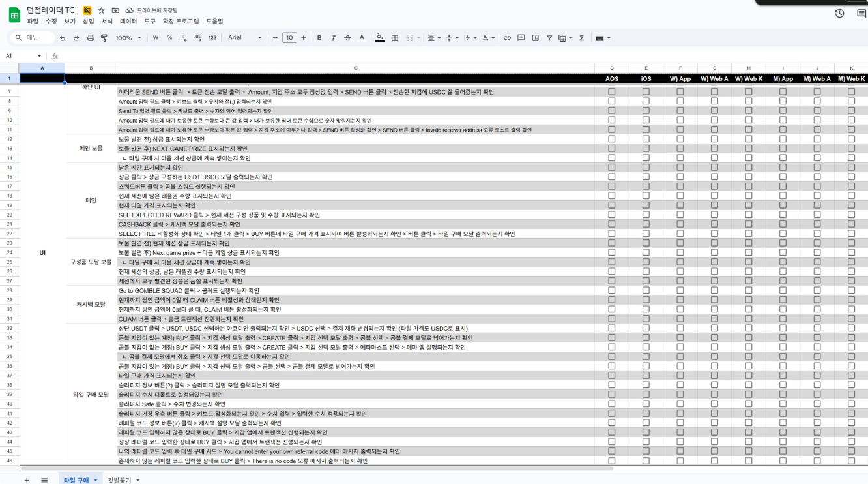
Task: Open the 확장 프로그램 menu
Action: 181,21
